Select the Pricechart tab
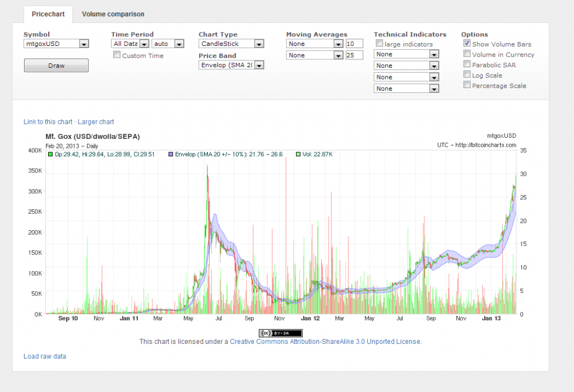 coord(48,14)
